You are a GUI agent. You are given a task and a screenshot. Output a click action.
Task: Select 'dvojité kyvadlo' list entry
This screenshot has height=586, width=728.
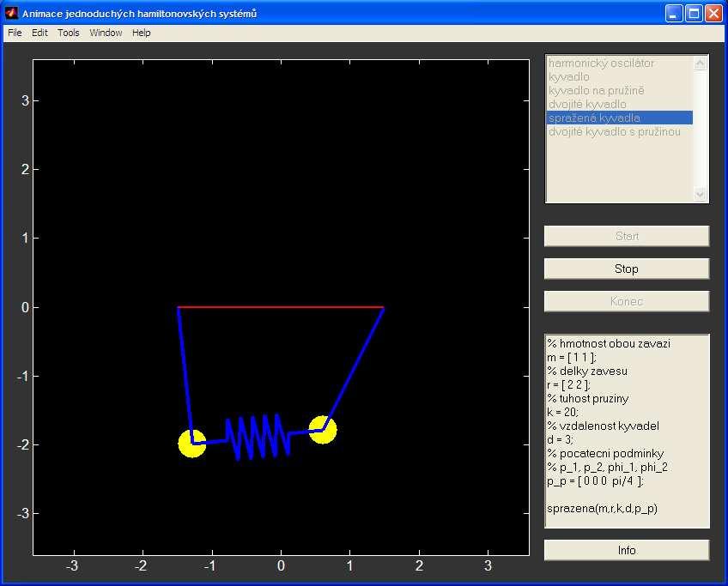(x=619, y=104)
